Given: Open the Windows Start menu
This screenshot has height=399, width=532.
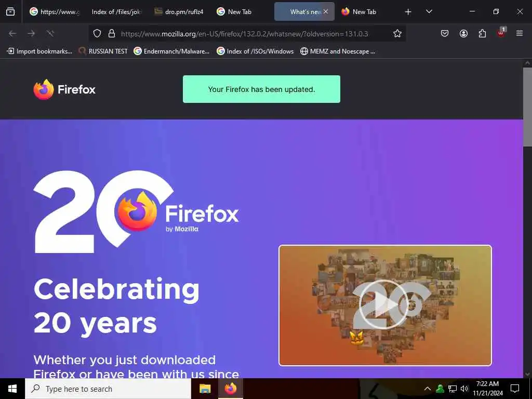Looking at the screenshot, I should point(12,389).
